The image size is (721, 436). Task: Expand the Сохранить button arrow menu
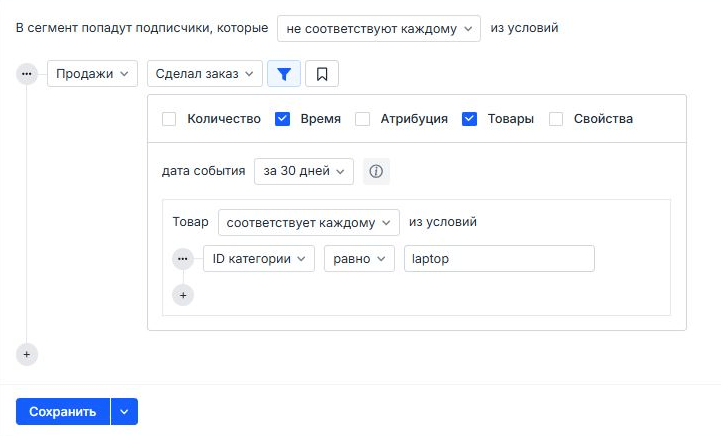124,412
